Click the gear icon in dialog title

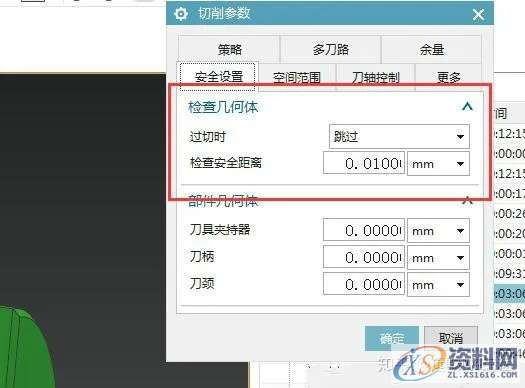pos(181,14)
